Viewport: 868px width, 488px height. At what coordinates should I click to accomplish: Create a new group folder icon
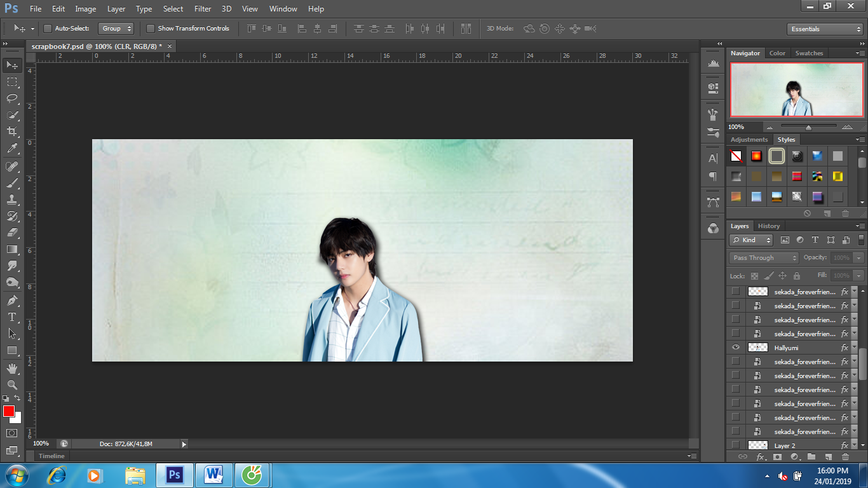pyautogui.click(x=811, y=457)
